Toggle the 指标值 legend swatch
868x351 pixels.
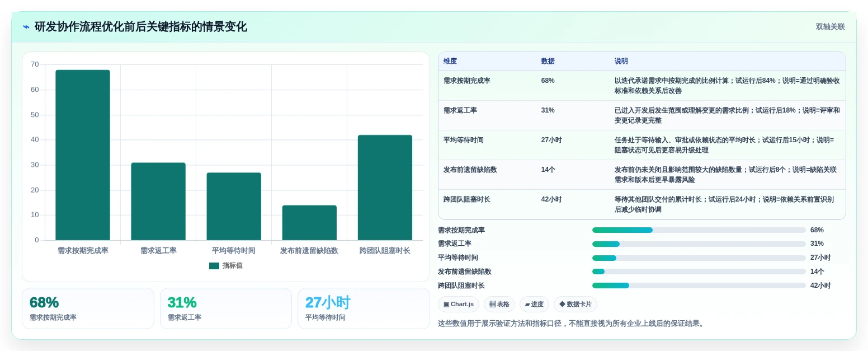pos(214,266)
